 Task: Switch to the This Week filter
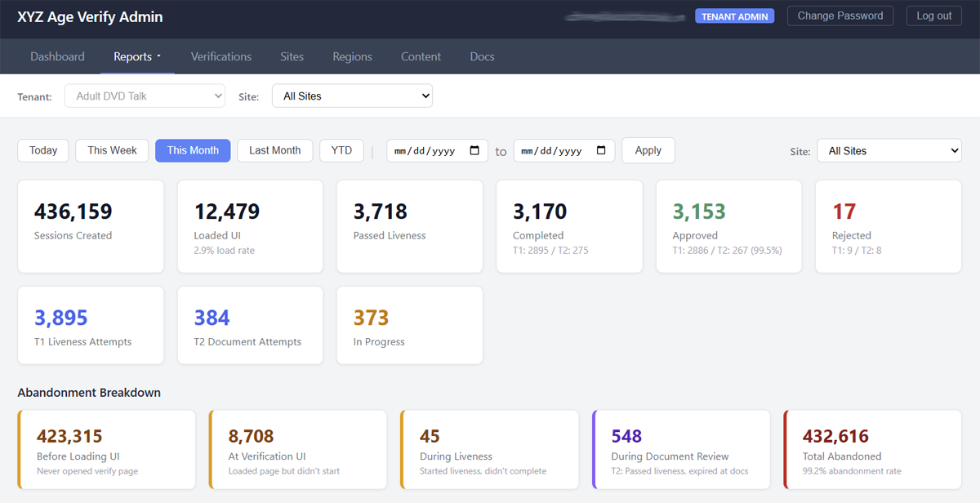coord(111,150)
